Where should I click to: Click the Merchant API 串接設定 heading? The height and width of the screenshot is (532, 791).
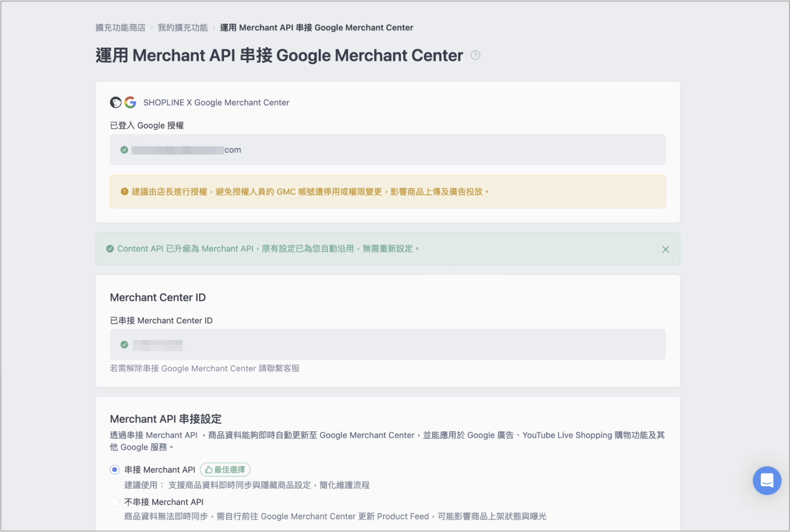click(165, 419)
